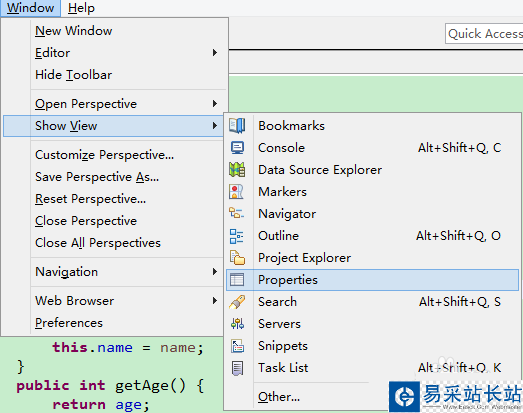The height and width of the screenshot is (413, 523).
Task: Choose Other... to browse more views
Action: pyautogui.click(x=279, y=397)
